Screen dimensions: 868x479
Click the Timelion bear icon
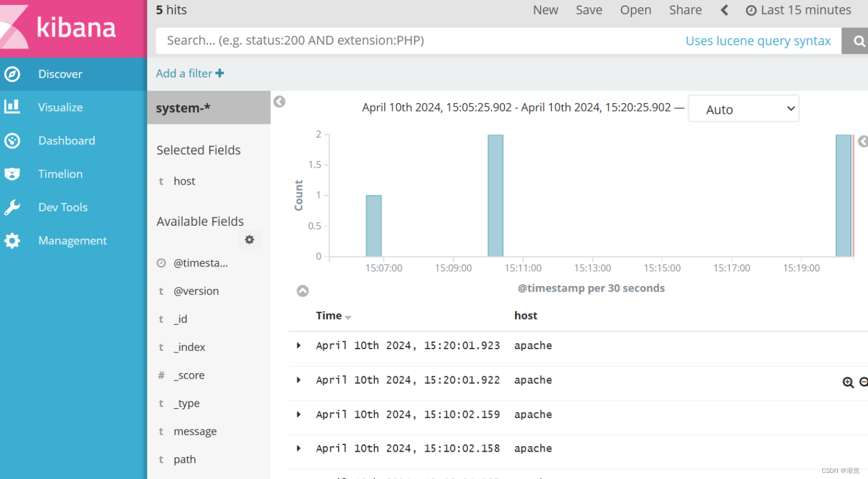(x=12, y=174)
